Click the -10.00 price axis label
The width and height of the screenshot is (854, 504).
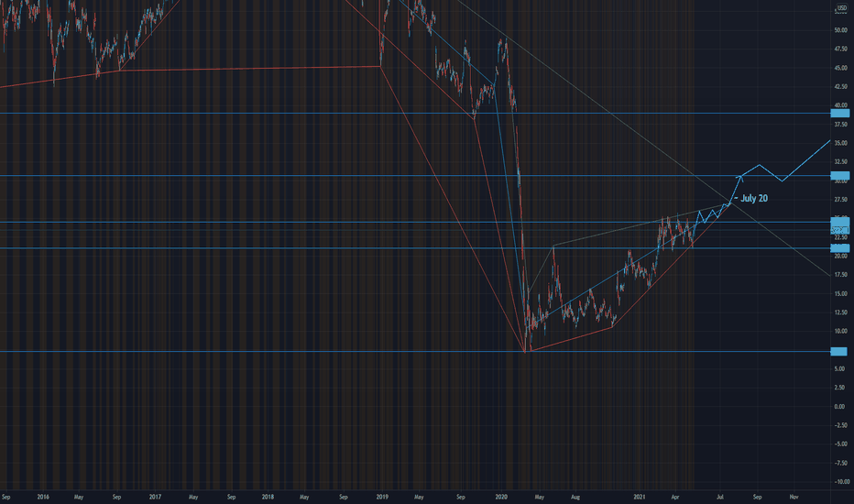[841, 482]
